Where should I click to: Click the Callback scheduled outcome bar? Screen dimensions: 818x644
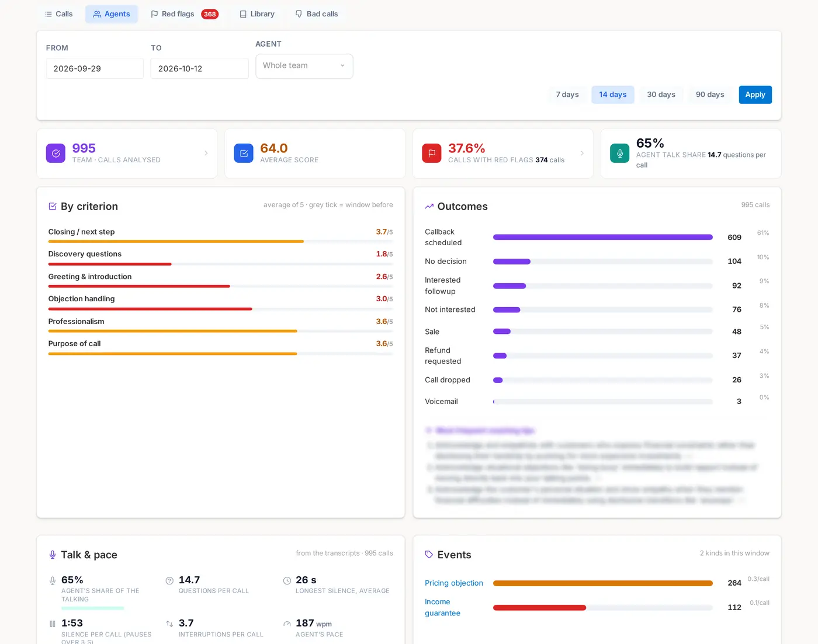pos(602,237)
